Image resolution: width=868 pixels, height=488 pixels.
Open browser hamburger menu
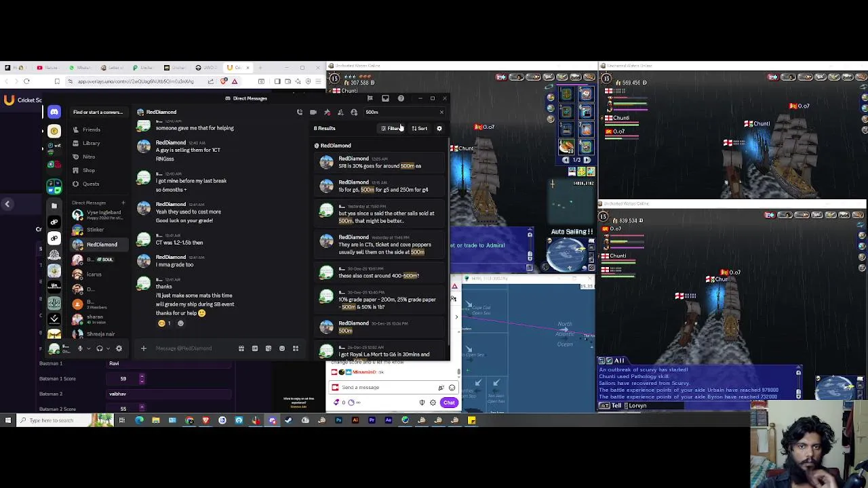pyautogui.click(x=319, y=81)
